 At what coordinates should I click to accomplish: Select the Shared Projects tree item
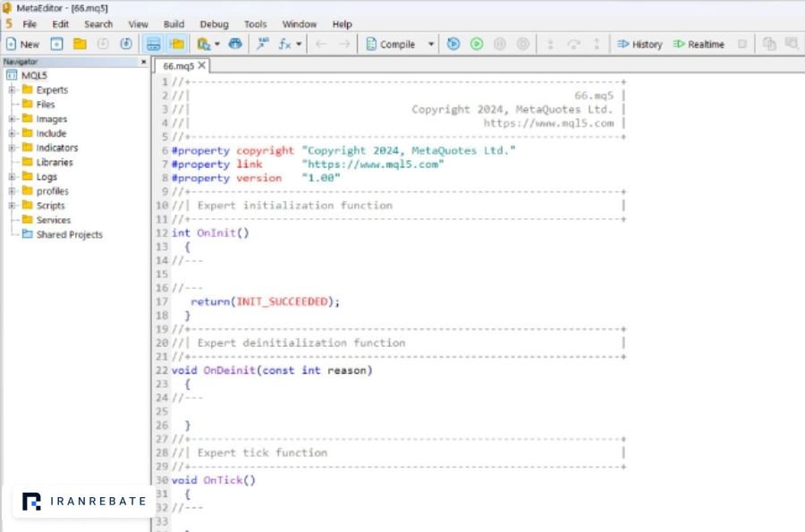pyautogui.click(x=69, y=234)
